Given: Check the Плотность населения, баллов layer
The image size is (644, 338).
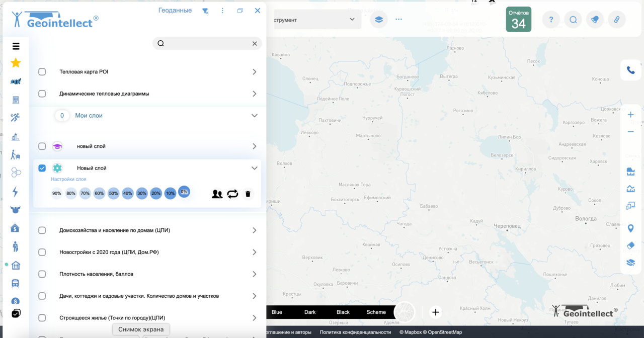Looking at the screenshot, I should pyautogui.click(x=42, y=274).
